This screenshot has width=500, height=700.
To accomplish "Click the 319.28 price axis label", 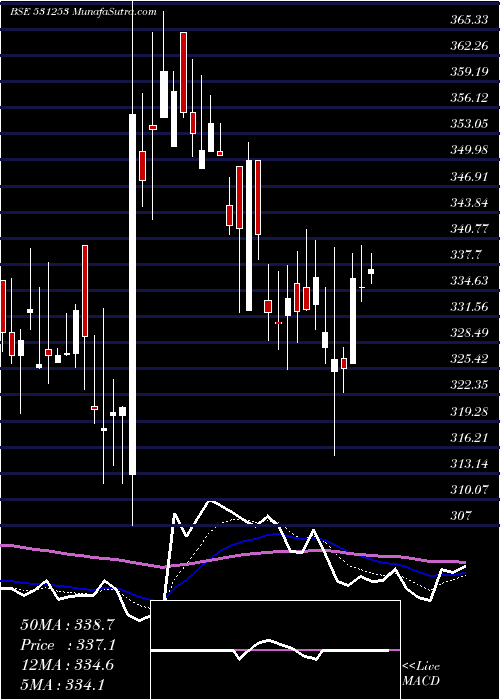I will pos(470,411).
